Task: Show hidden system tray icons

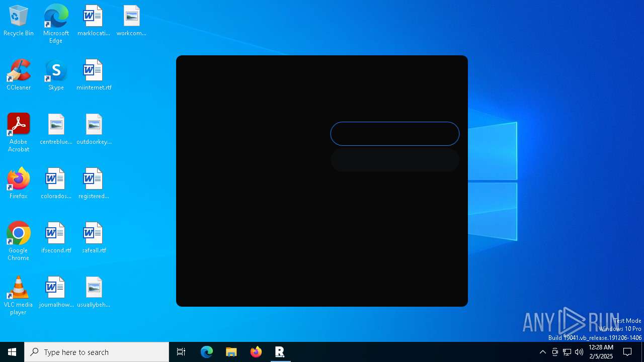Action: tap(543, 352)
